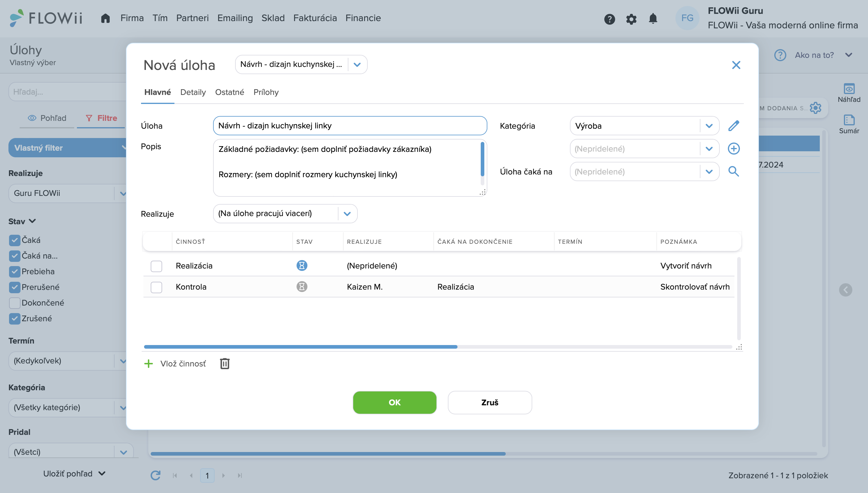Click the FLOWii logo
This screenshot has height=493, width=868.
coord(46,18)
